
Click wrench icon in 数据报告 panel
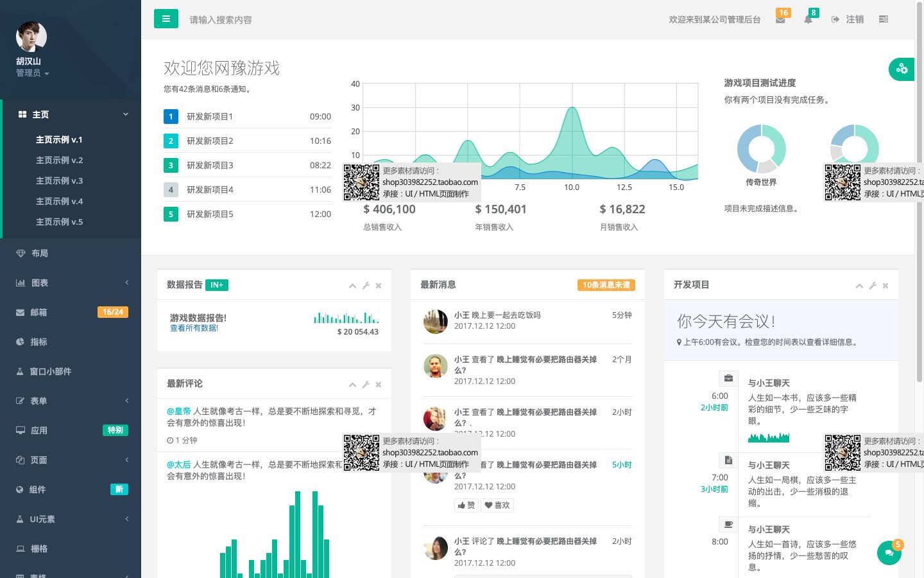pyautogui.click(x=366, y=285)
